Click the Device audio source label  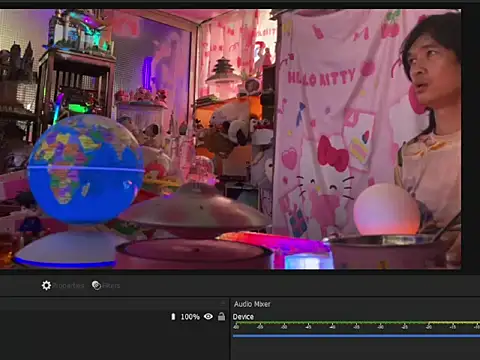[243, 317]
